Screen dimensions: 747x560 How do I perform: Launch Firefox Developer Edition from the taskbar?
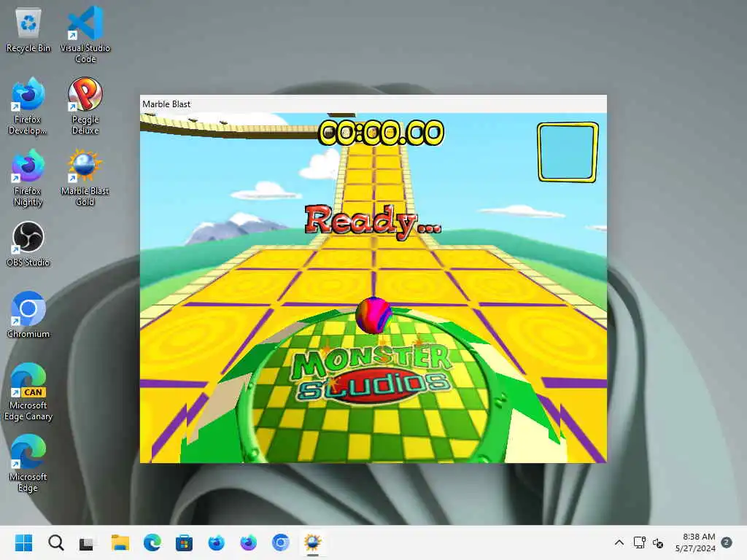pos(216,542)
